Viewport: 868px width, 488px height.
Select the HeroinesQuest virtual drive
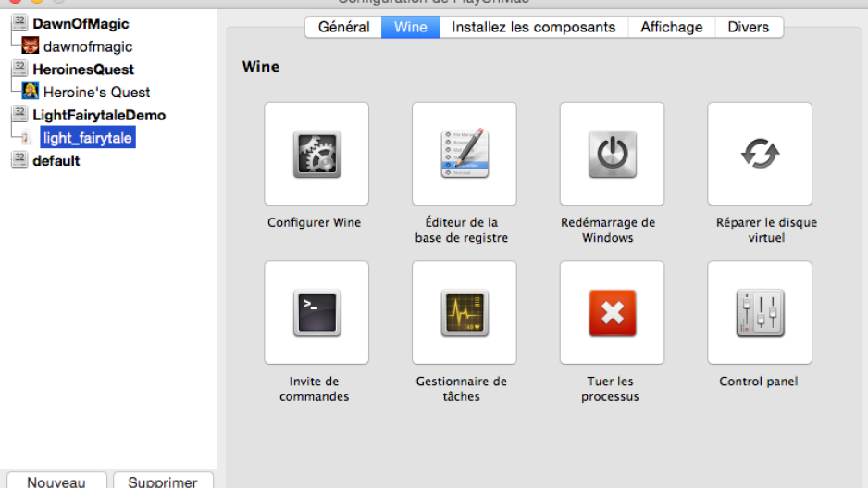point(83,69)
